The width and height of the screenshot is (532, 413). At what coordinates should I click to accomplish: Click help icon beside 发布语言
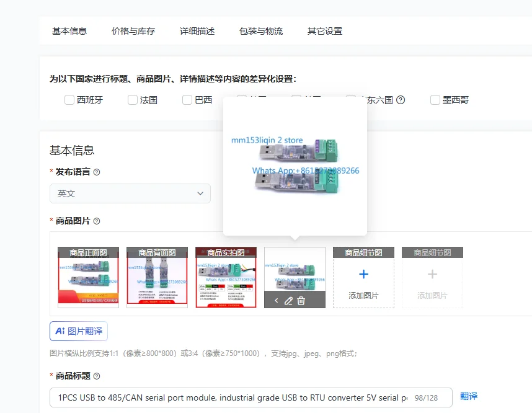pyautogui.click(x=97, y=172)
